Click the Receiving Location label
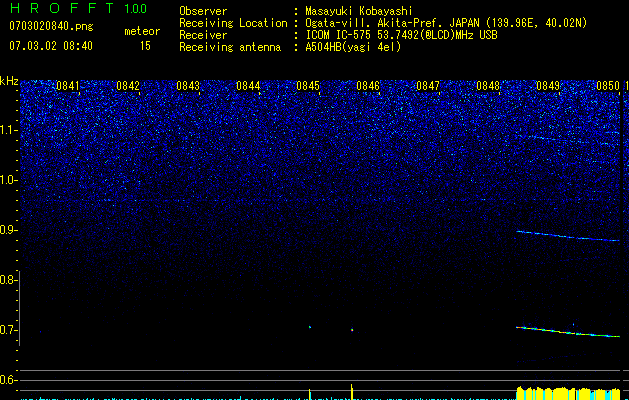 tap(233, 23)
